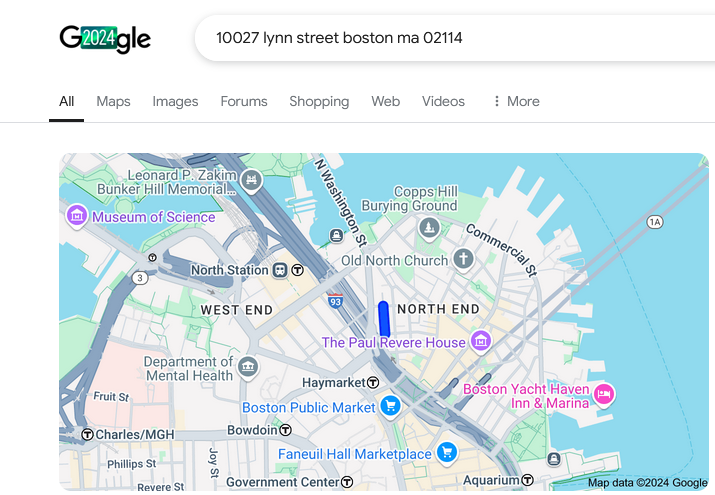Click the North Station train icon

280,270
